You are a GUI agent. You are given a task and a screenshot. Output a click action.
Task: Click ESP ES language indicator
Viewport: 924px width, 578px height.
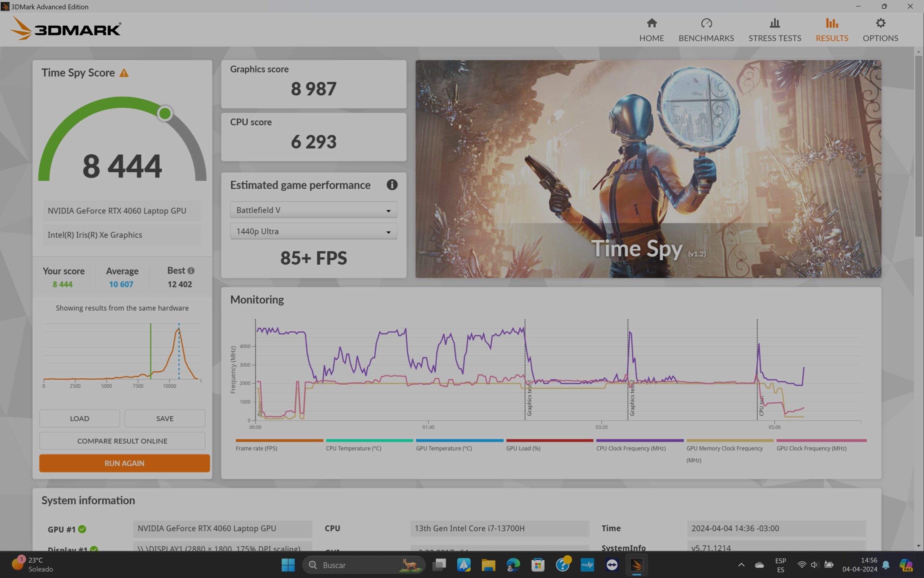(x=780, y=565)
